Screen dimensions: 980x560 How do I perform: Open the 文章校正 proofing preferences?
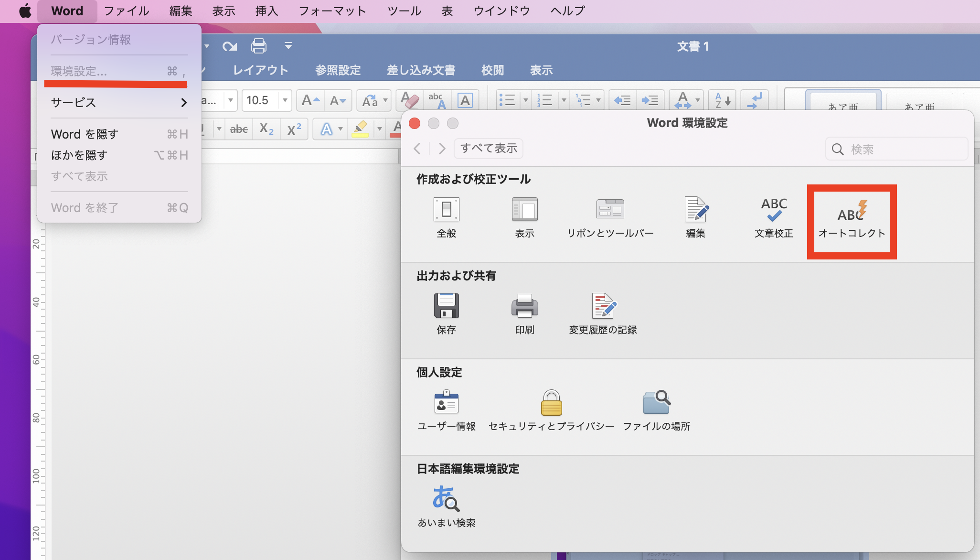(x=774, y=217)
